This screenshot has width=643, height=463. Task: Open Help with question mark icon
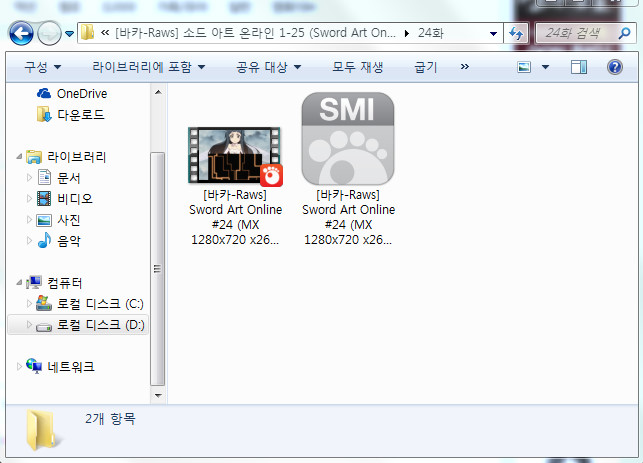(615, 67)
